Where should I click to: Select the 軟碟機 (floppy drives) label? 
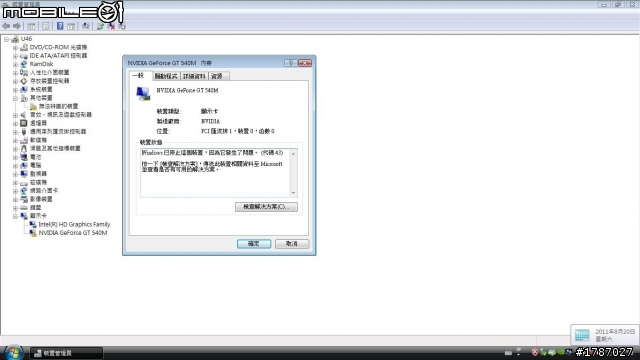38,140
